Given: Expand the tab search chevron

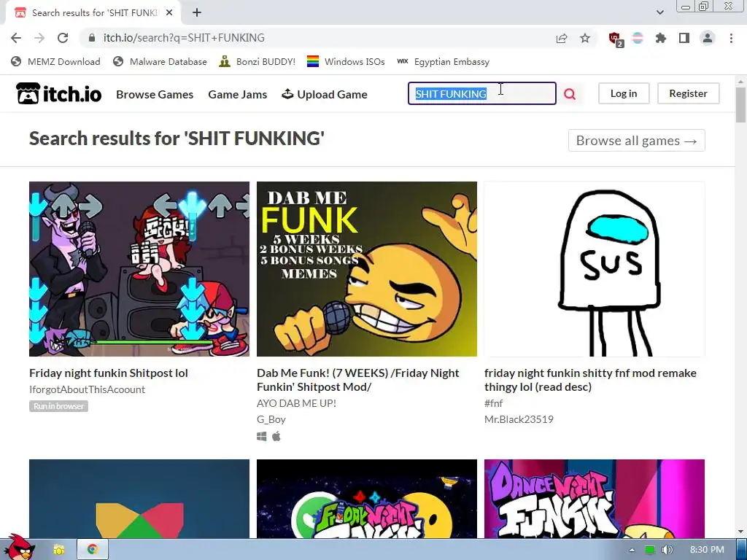Looking at the screenshot, I should tap(659, 12).
